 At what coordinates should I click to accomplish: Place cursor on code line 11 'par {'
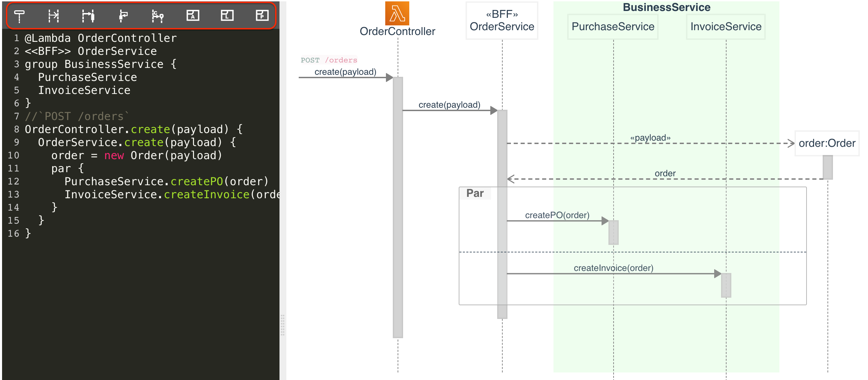pyautogui.click(x=67, y=168)
